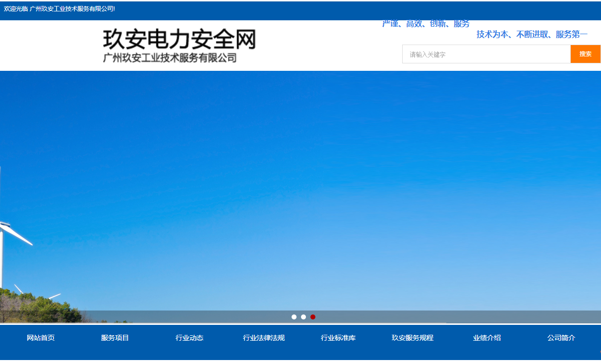Select the second carousel dot indicator
601x364 pixels.
(303, 317)
